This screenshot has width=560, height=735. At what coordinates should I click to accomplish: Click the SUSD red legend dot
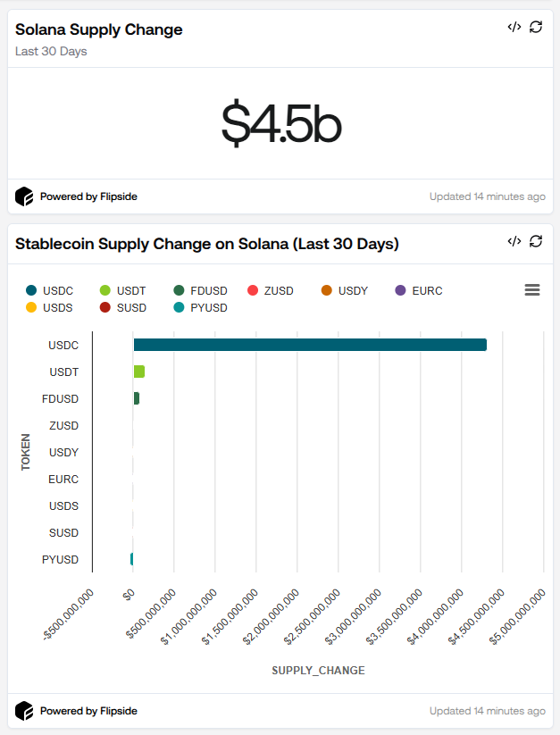point(104,308)
